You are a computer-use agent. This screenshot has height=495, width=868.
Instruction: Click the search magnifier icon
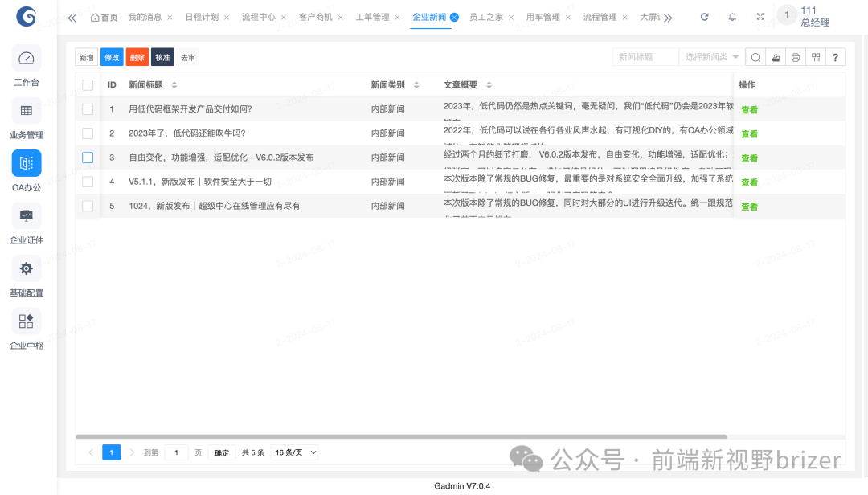pos(755,57)
